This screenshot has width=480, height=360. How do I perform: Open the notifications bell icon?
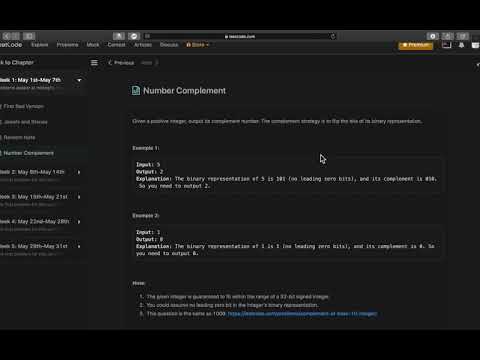[461, 45]
